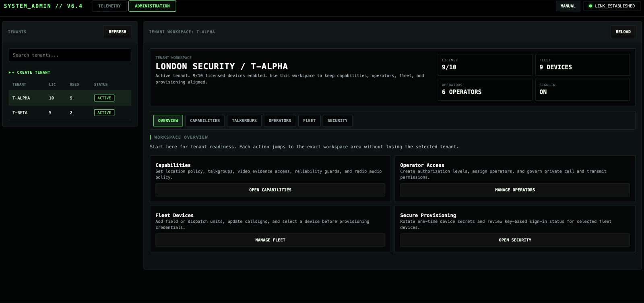
Task: Click T-ALPHA's used count 9
Action: (71, 98)
